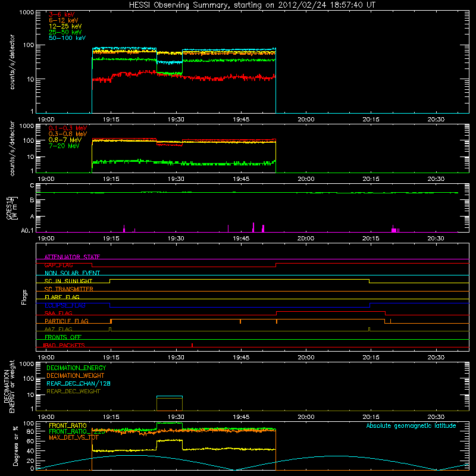This screenshot has height=476, width=476.
Task: Pick the NON_SOLAR_EVENT flag label
Action: (x=72, y=273)
